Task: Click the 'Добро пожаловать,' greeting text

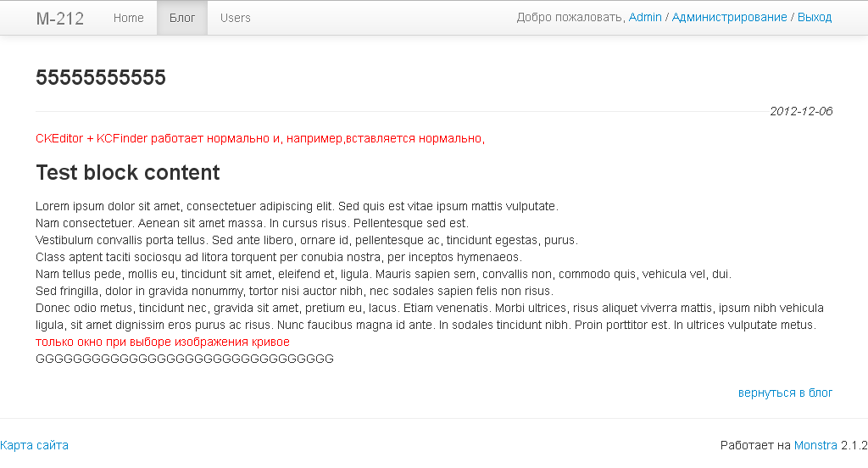Action: point(570,17)
